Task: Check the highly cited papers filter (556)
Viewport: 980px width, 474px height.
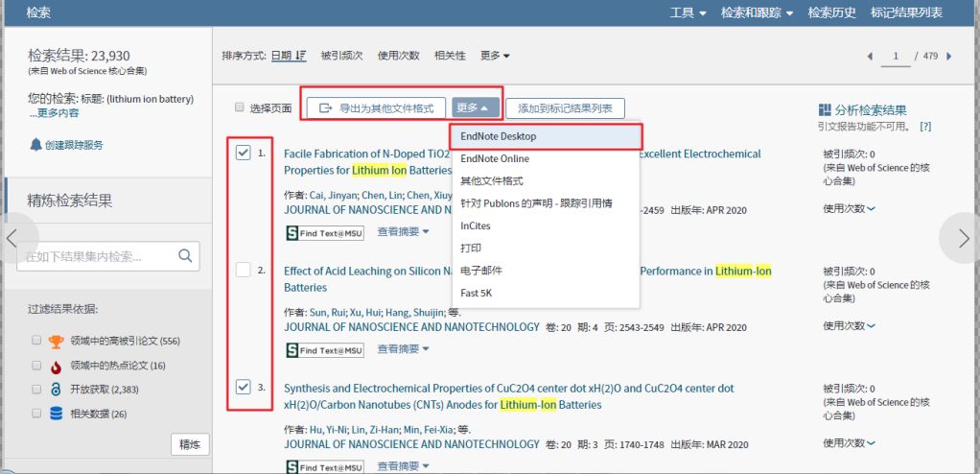Action: pyautogui.click(x=36, y=341)
